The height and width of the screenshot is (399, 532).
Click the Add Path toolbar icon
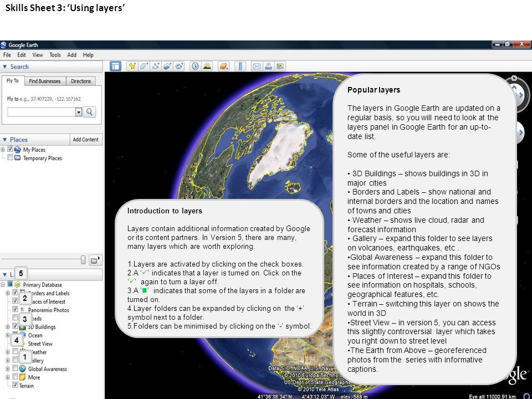pos(156,66)
